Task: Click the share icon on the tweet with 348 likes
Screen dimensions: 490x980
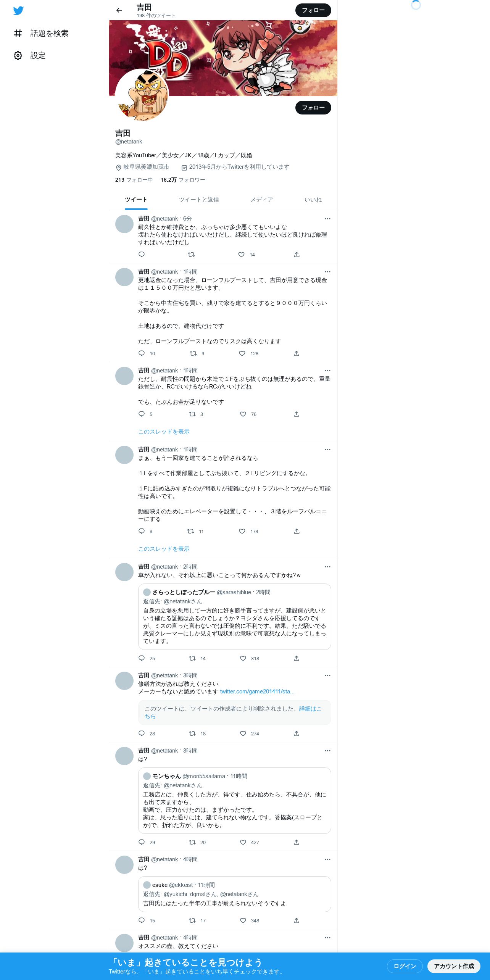Action: (x=297, y=920)
